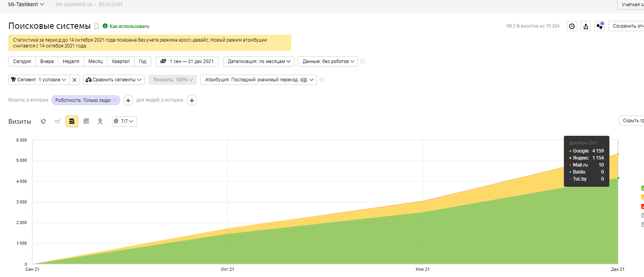Switch chart to column bar view
644x277 pixels.
click(x=86, y=121)
